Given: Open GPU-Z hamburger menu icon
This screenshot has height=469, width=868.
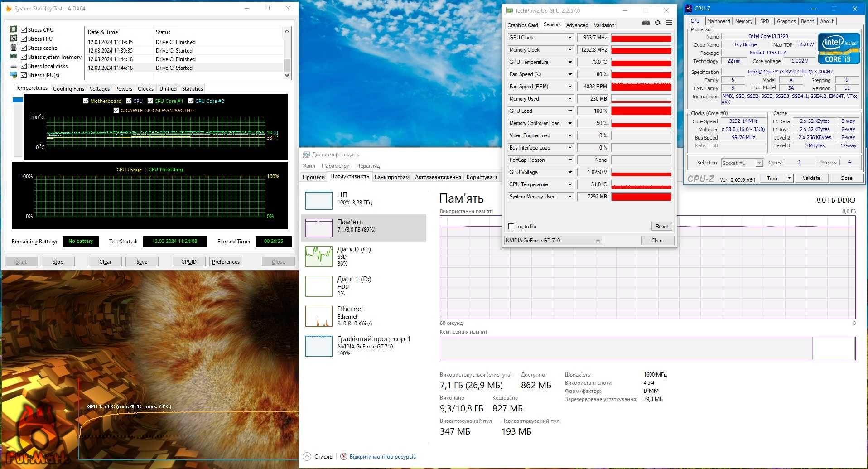Looking at the screenshot, I should pos(669,23).
